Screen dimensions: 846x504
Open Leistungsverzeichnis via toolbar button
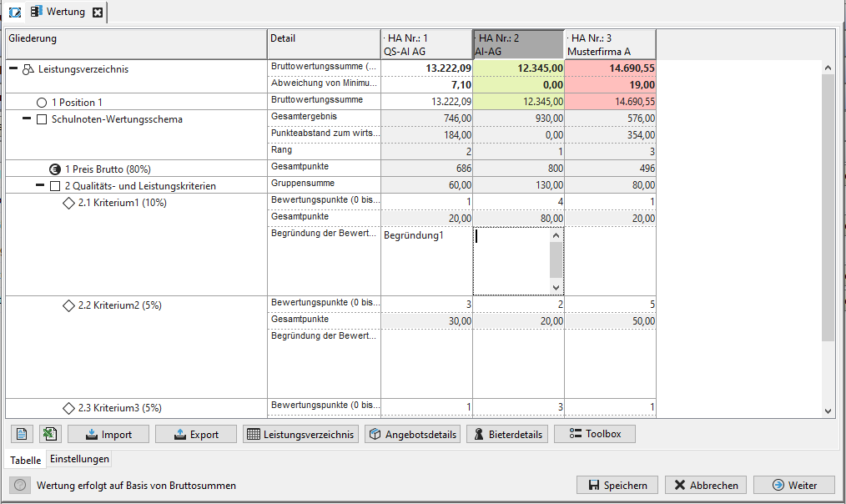tap(300, 434)
